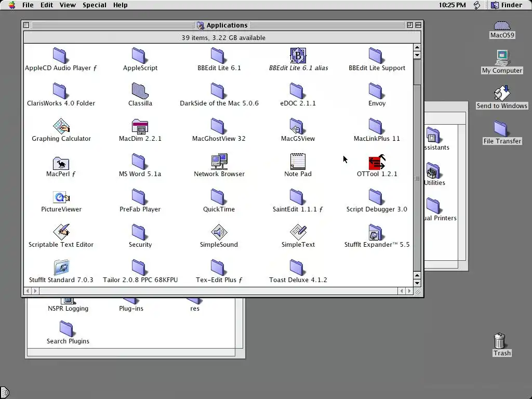Select the MS Word 5.1a folder
532x399 pixels.
(138, 162)
